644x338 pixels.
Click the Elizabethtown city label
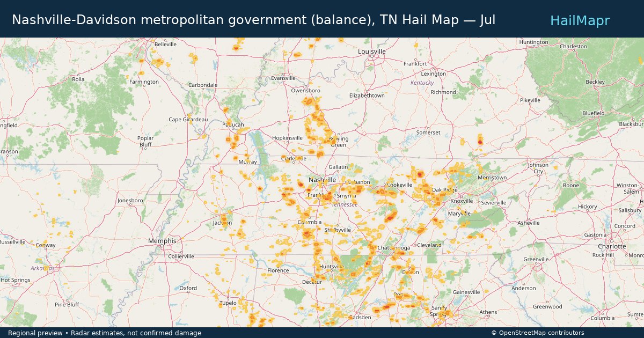point(367,95)
